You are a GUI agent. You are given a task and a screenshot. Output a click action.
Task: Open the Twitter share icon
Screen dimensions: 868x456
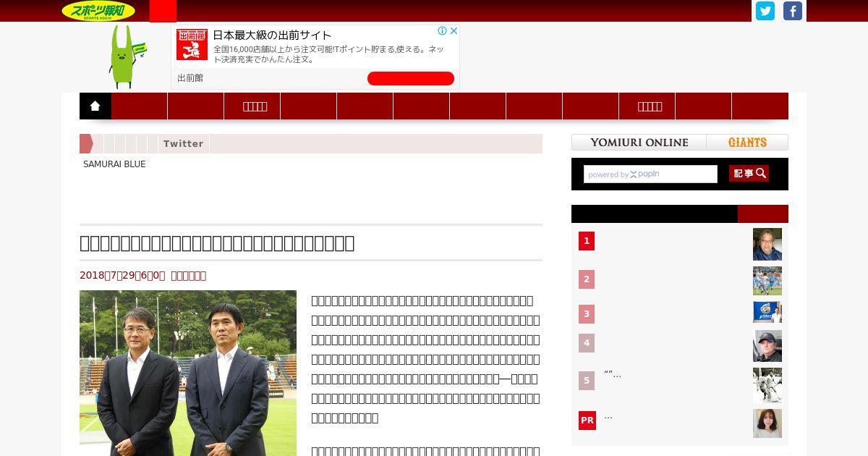tap(765, 11)
